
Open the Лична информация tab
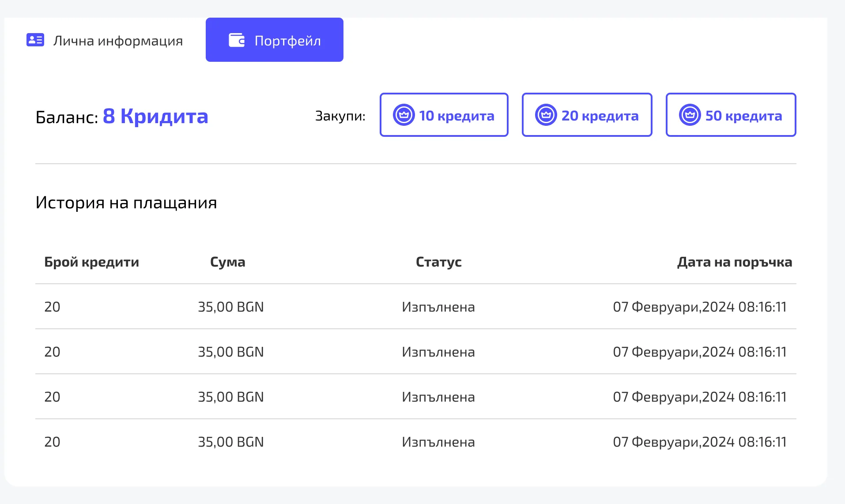105,40
